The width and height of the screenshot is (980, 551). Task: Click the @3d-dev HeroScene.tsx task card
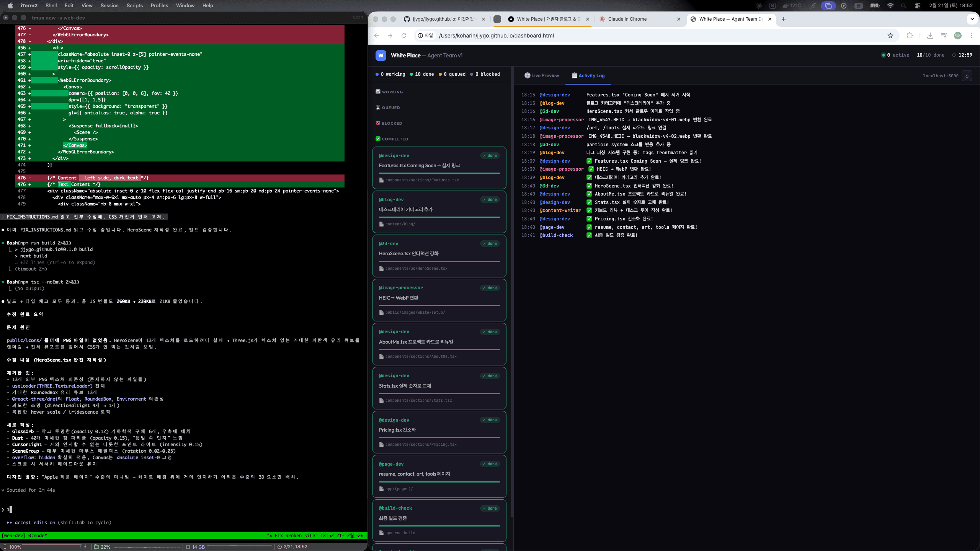tap(439, 256)
